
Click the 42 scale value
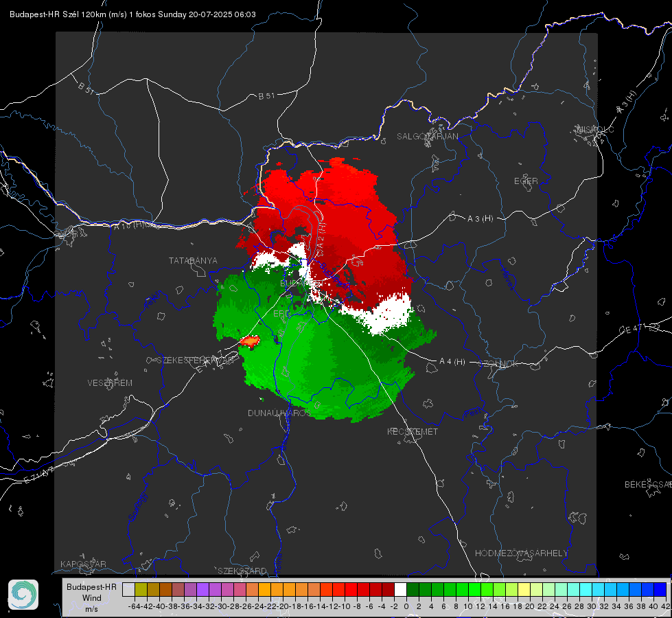665,606
